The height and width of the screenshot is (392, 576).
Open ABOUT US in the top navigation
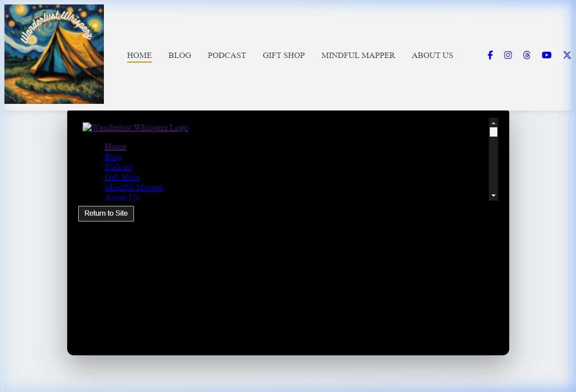click(x=432, y=55)
